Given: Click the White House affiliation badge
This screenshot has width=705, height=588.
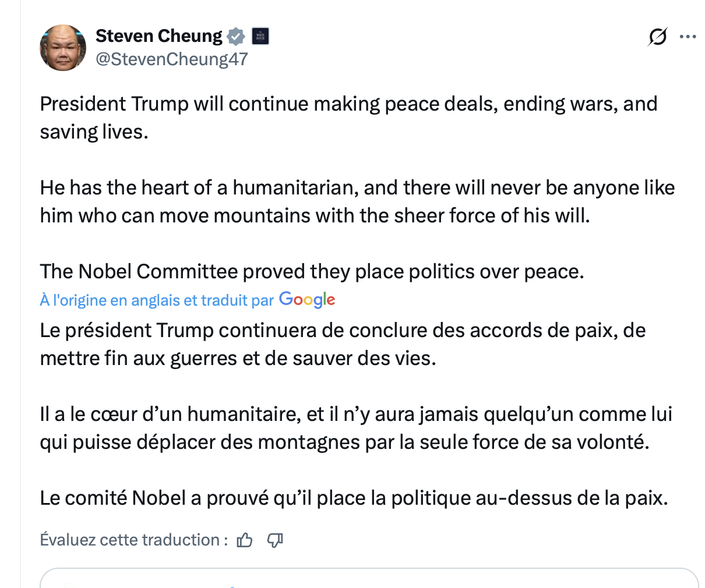Looking at the screenshot, I should coord(260,36).
